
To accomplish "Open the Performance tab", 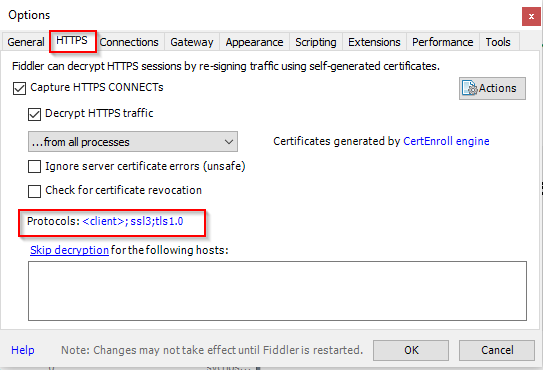I will click(x=443, y=42).
